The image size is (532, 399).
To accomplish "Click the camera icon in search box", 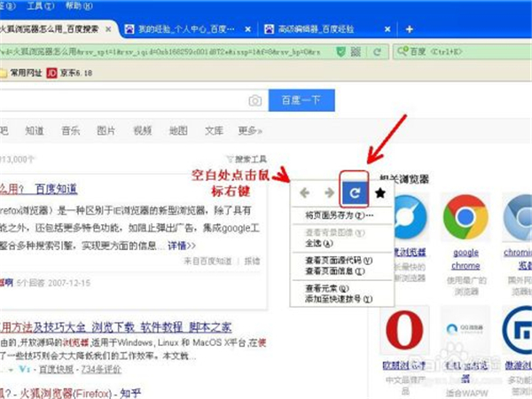I will click(255, 100).
